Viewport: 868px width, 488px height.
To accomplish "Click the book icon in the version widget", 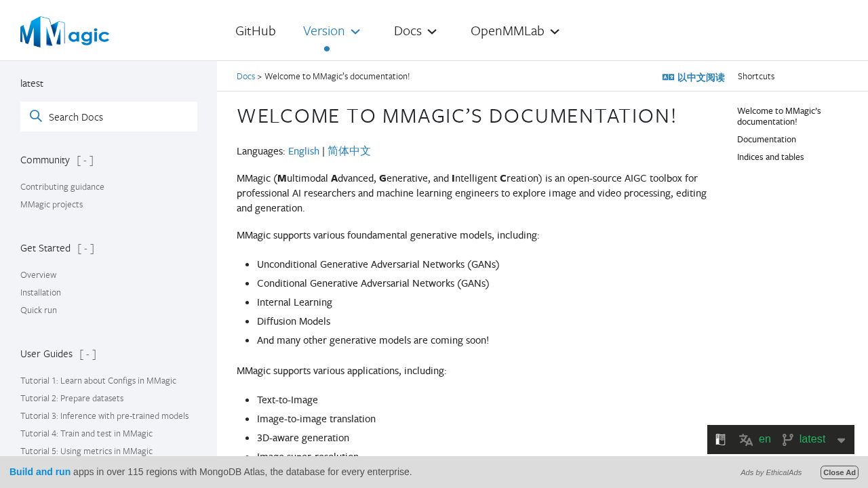I will [721, 439].
